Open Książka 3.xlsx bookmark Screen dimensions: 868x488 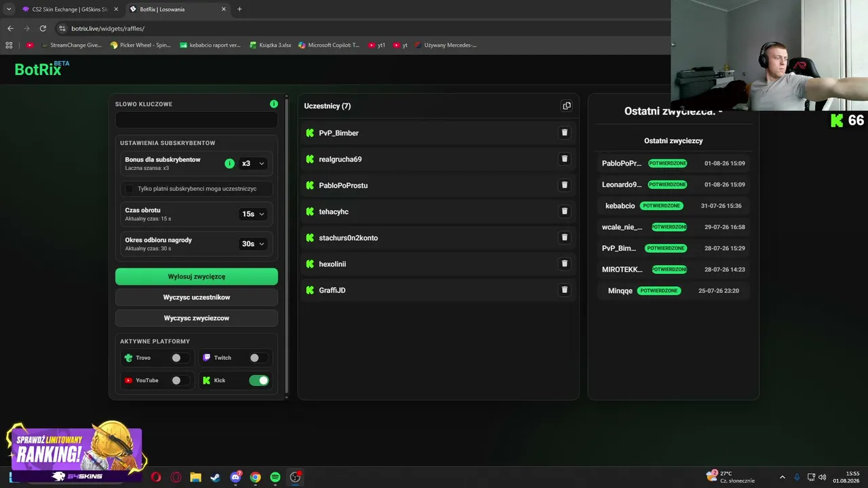tap(270, 45)
